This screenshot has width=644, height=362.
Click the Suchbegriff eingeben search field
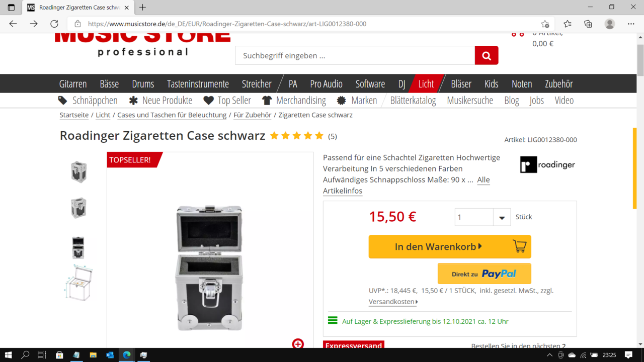[355, 55]
